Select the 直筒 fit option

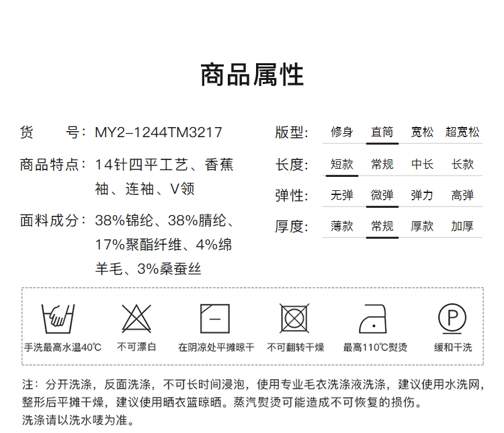382,132
